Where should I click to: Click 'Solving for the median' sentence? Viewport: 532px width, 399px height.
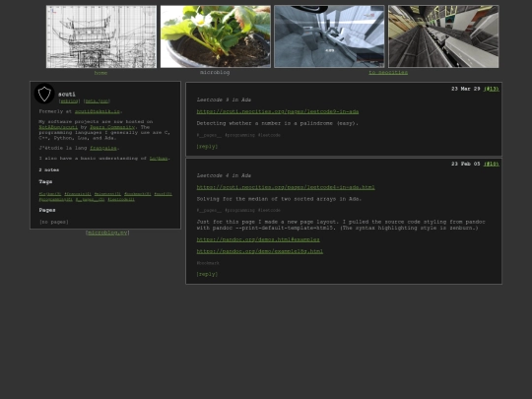click(279, 199)
